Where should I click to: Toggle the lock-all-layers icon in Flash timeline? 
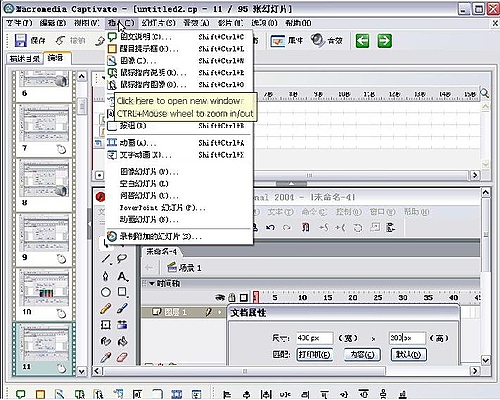click(232, 297)
